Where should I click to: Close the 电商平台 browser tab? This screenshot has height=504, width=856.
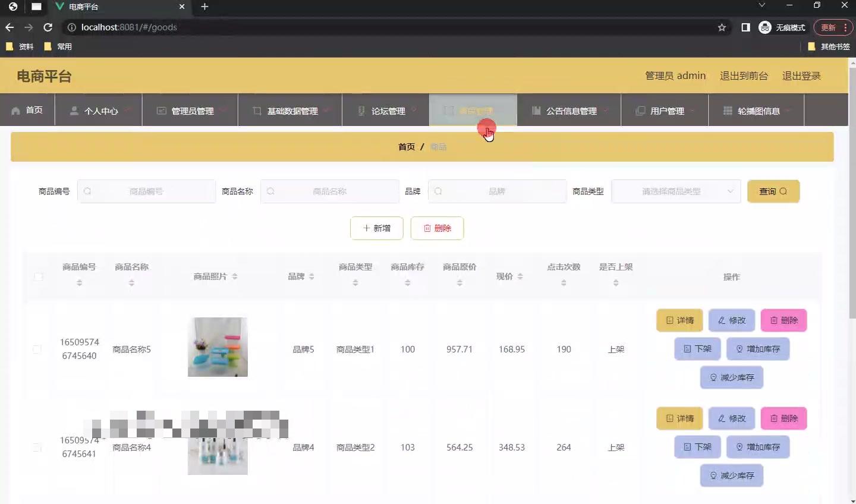pyautogui.click(x=182, y=7)
